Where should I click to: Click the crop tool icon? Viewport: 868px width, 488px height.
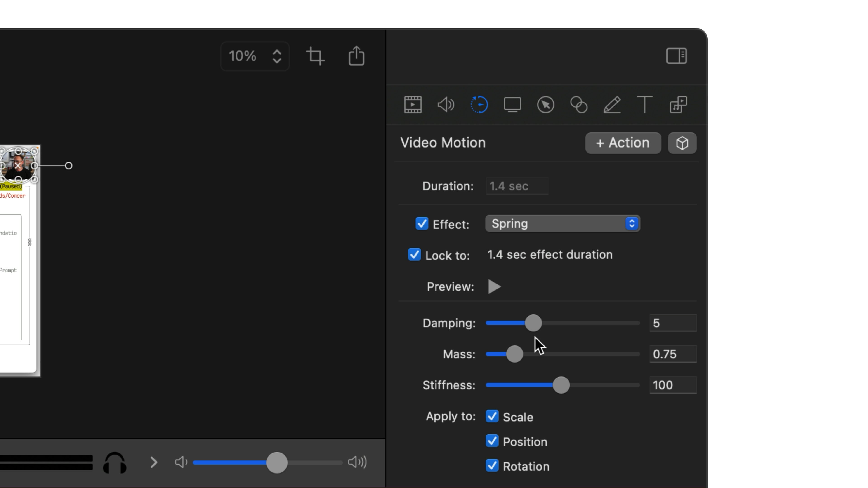click(315, 56)
